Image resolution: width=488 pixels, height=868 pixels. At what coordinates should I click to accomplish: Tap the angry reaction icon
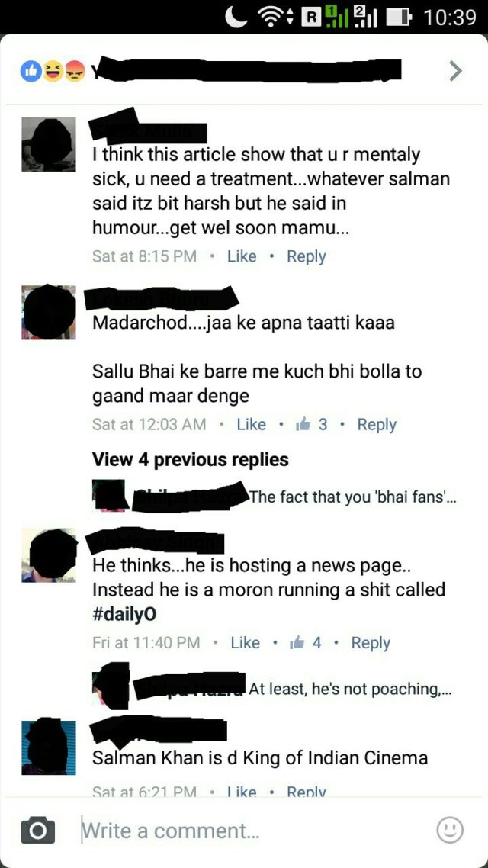74,72
